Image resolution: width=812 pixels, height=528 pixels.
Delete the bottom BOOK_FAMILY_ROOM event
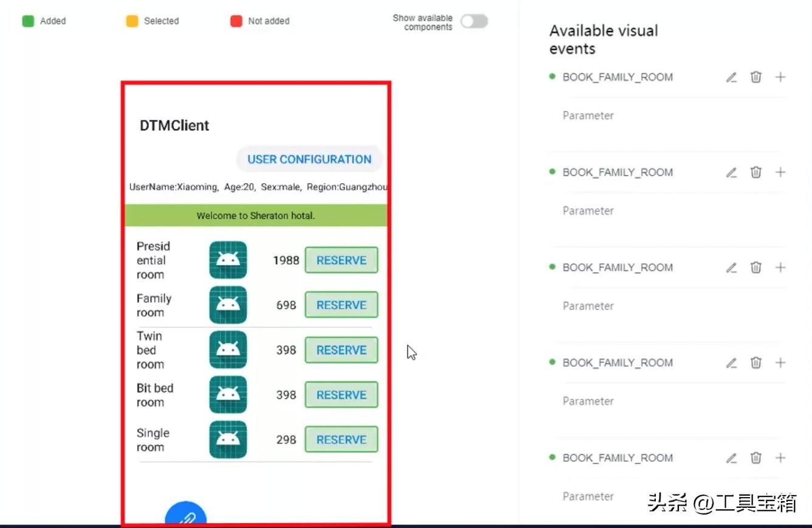[x=755, y=457]
